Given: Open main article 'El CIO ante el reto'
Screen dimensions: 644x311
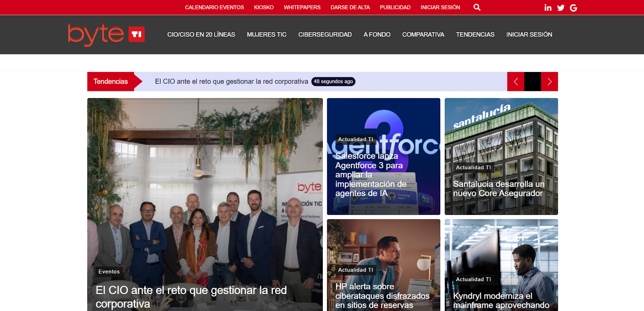Looking at the screenshot, I should point(191,297).
